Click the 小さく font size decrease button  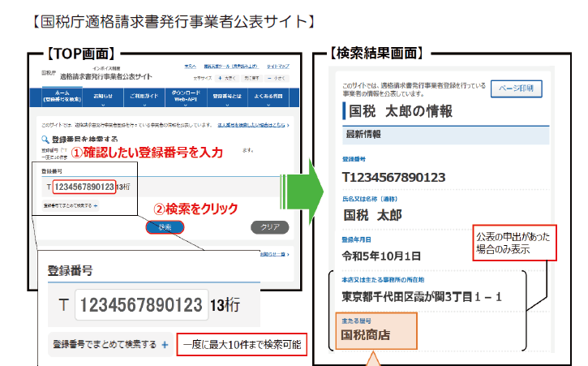pyautogui.click(x=281, y=77)
